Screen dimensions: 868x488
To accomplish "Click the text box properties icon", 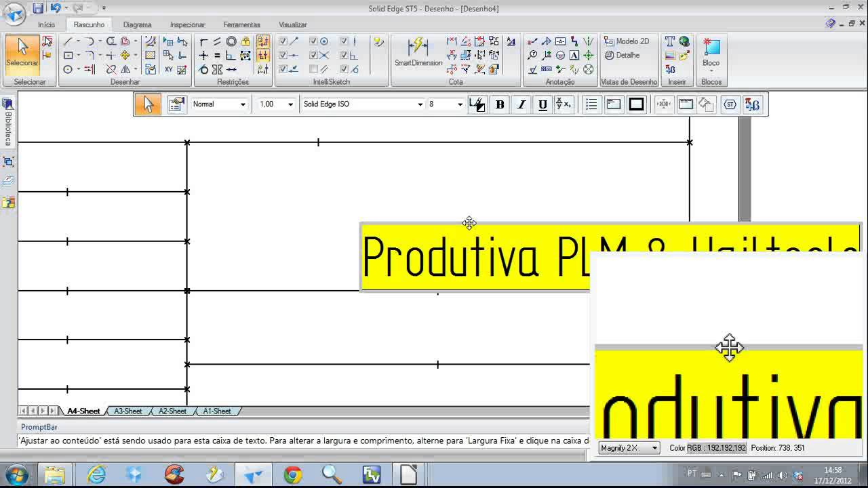I will [177, 104].
